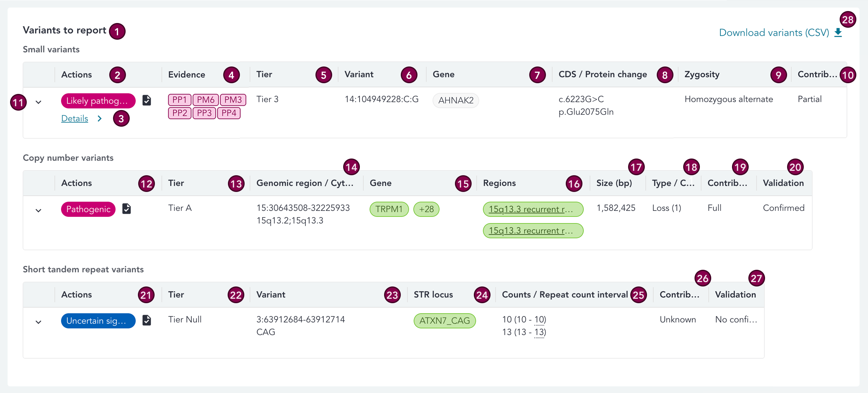
Task: Click the PP4 evidence tag
Action: 229,113
